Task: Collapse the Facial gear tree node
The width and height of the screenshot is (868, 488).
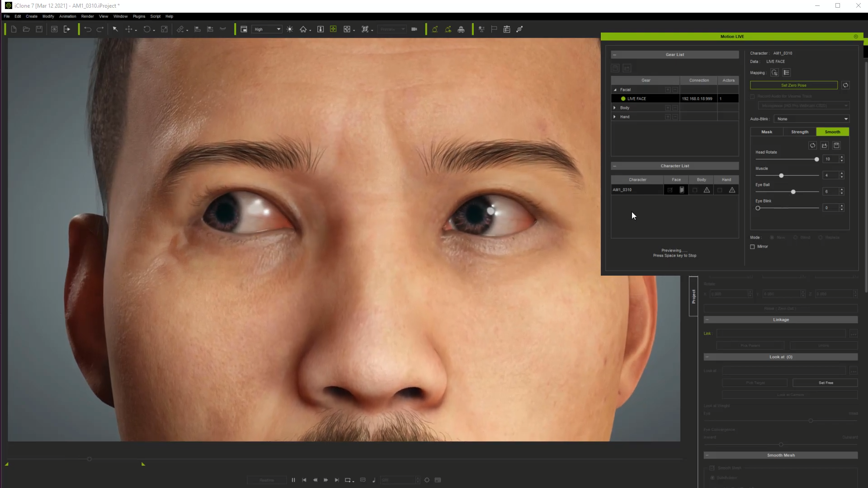Action: (615, 90)
